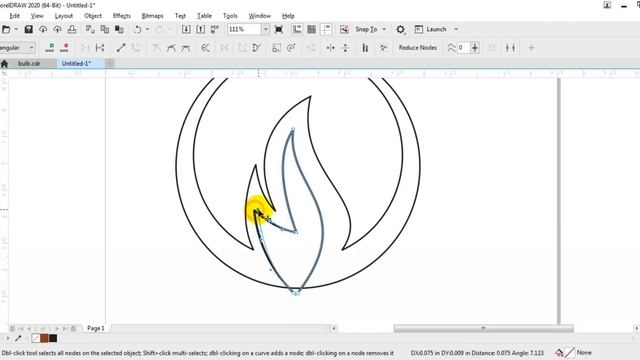Viewport: 640px width, 360px height.
Task: Click Reflect nodes horizontally icon
Action: [331, 48]
